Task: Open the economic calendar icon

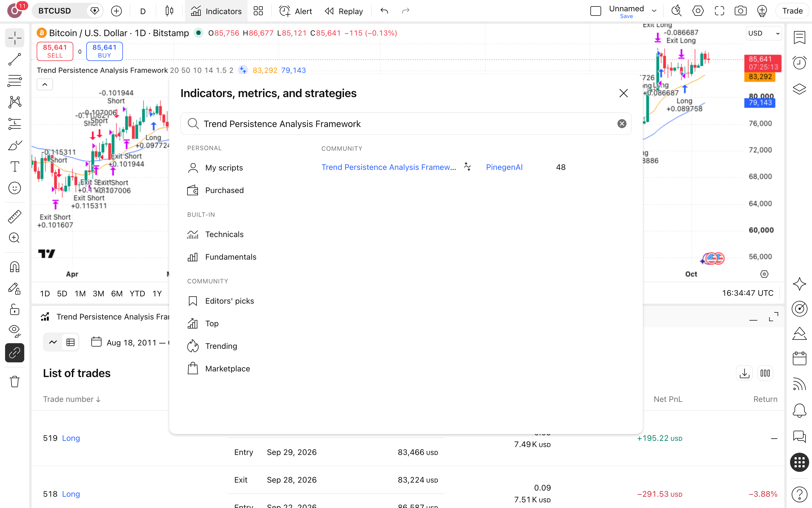Action: [x=800, y=358]
